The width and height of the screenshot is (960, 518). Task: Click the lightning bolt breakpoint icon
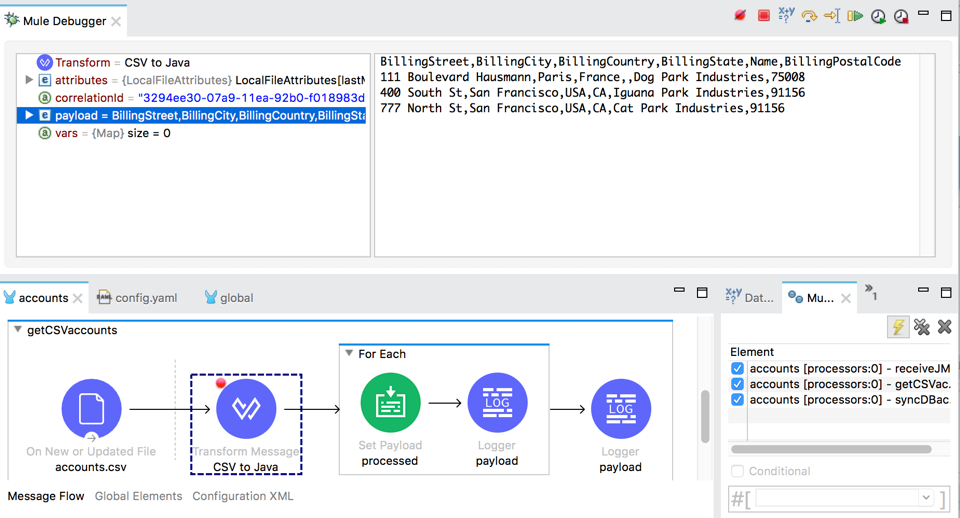pos(898,327)
